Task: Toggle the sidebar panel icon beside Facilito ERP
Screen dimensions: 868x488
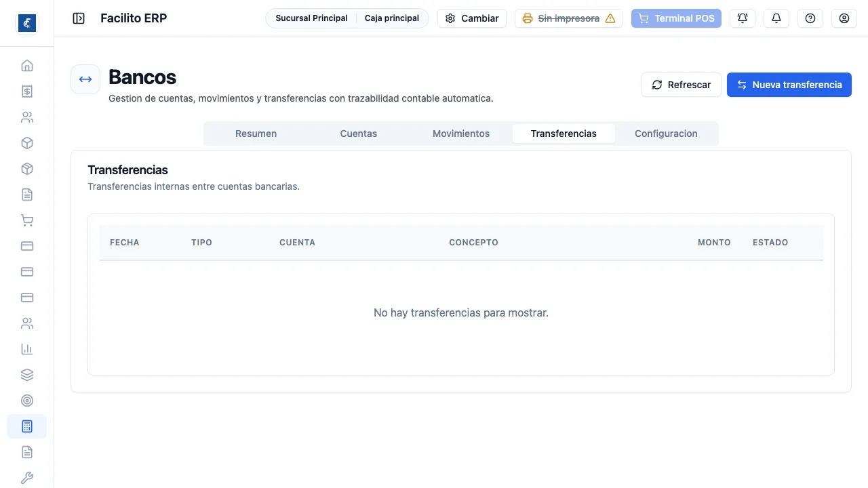Action: coord(79,18)
